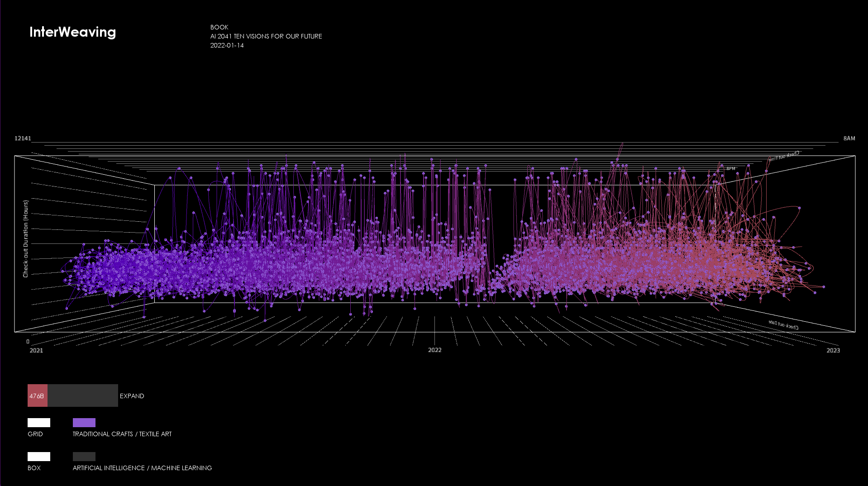This screenshot has height=486, width=868.
Task: Click the BOX text label
Action: 34,468
